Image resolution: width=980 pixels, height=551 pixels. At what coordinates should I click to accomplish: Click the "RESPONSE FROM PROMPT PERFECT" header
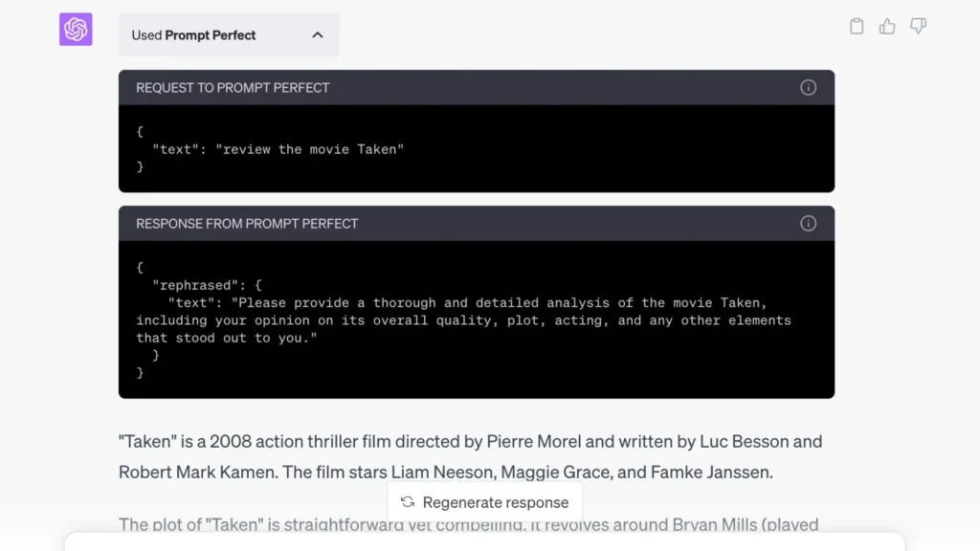[x=247, y=224]
